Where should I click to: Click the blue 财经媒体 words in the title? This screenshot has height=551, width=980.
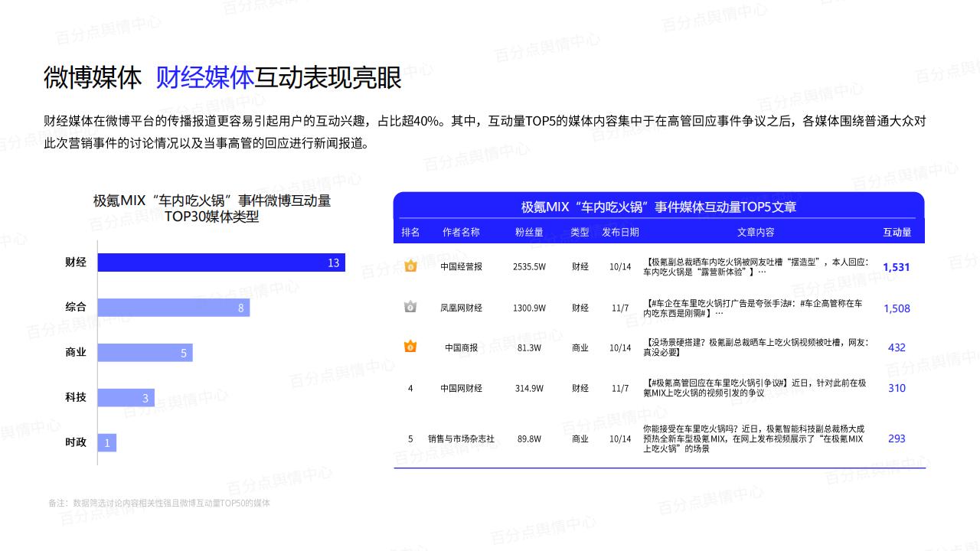click(x=204, y=78)
